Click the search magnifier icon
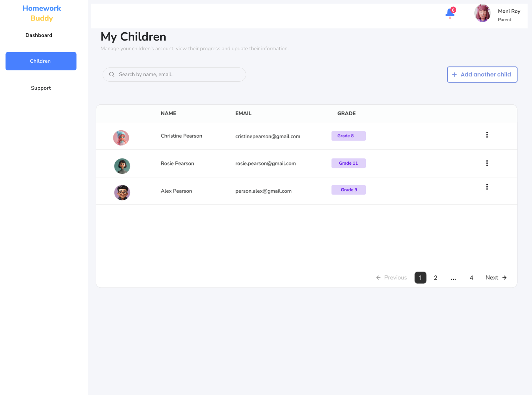This screenshot has height=395, width=532. pos(112,75)
